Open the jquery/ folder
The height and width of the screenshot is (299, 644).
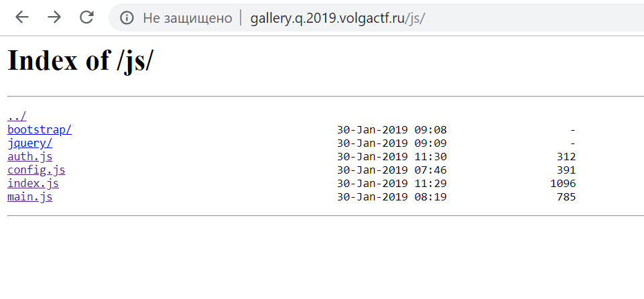(x=29, y=143)
